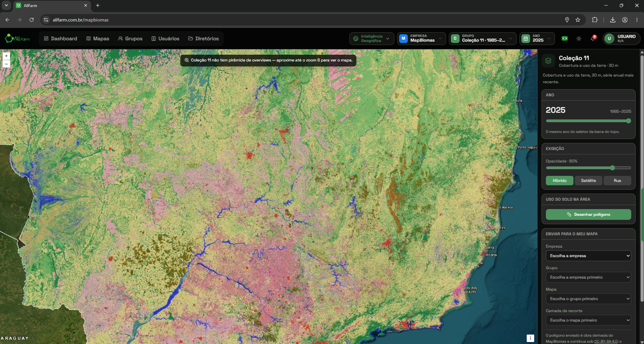The width and height of the screenshot is (644, 344).
Task: Open the 'Escolha o grupo primeiro' Mapa dropdown
Action: [589, 299]
